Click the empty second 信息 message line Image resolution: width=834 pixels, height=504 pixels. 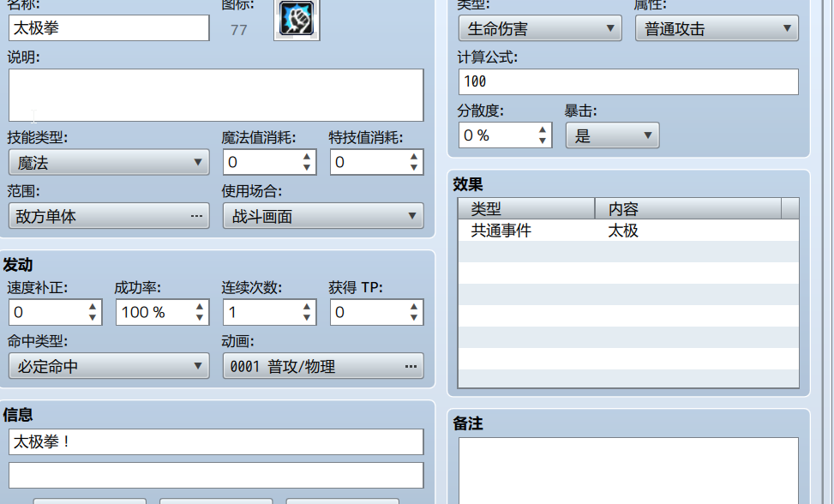click(216, 475)
